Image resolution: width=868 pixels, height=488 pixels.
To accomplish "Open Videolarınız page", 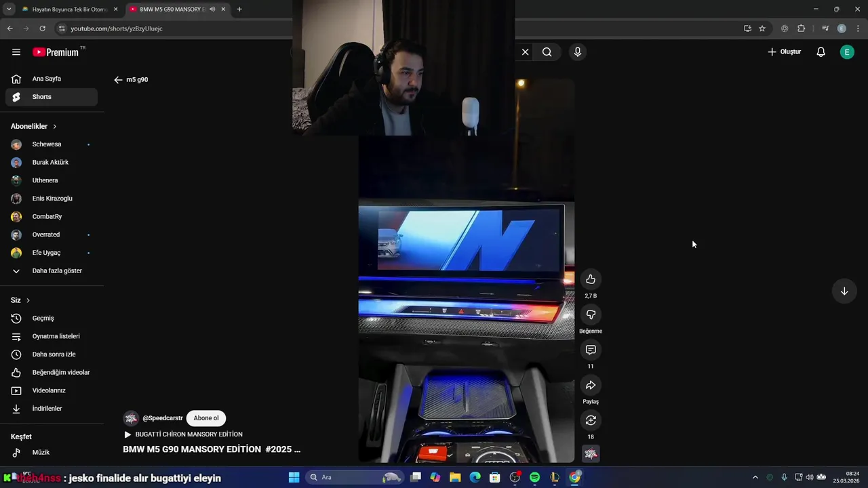I will pyautogui.click(x=52, y=390).
